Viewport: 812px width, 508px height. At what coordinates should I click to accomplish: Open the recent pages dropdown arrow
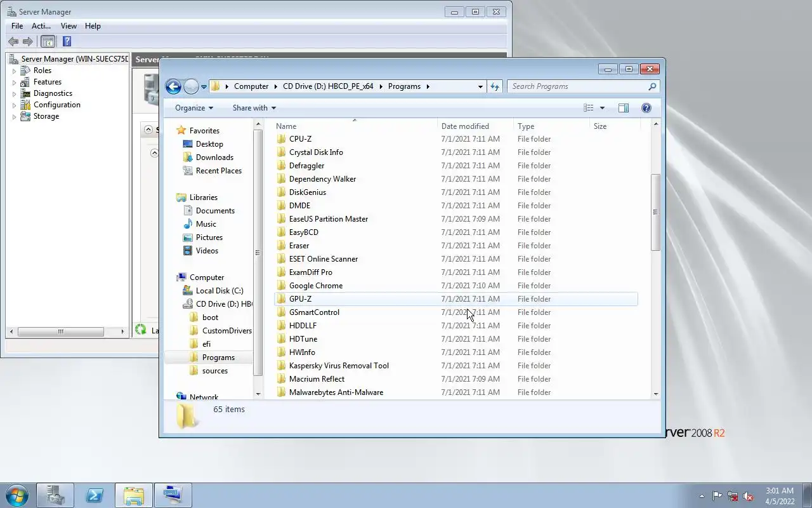204,87
